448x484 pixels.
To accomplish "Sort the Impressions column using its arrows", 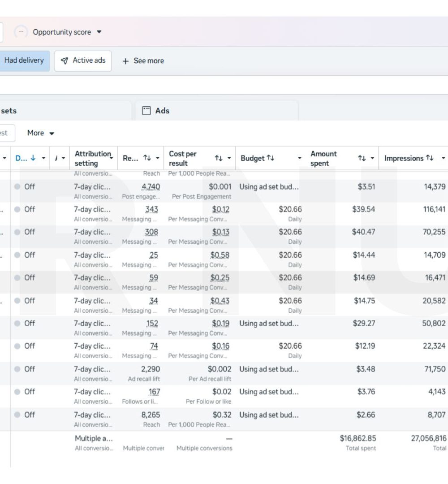I will click(430, 158).
